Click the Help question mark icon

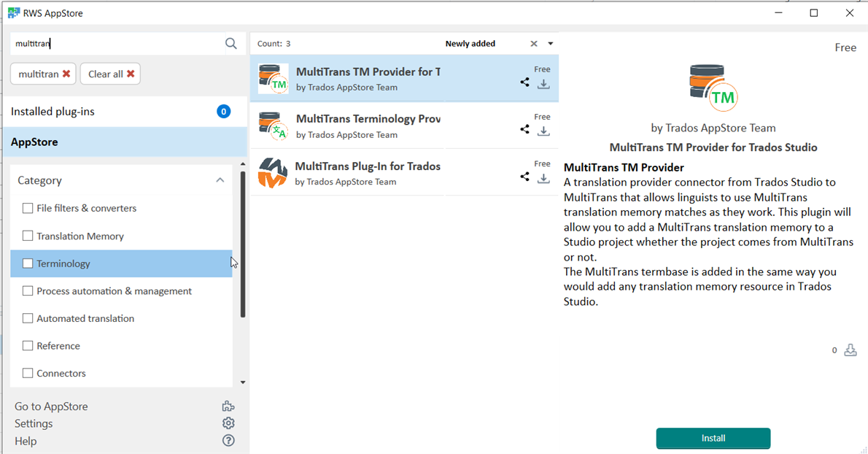coord(228,440)
